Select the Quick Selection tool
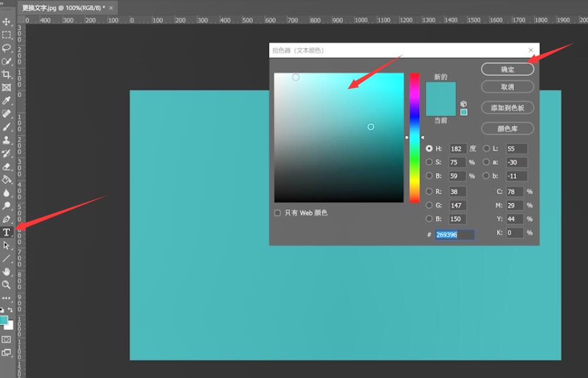This screenshot has height=378, width=588. pyautogui.click(x=6, y=61)
